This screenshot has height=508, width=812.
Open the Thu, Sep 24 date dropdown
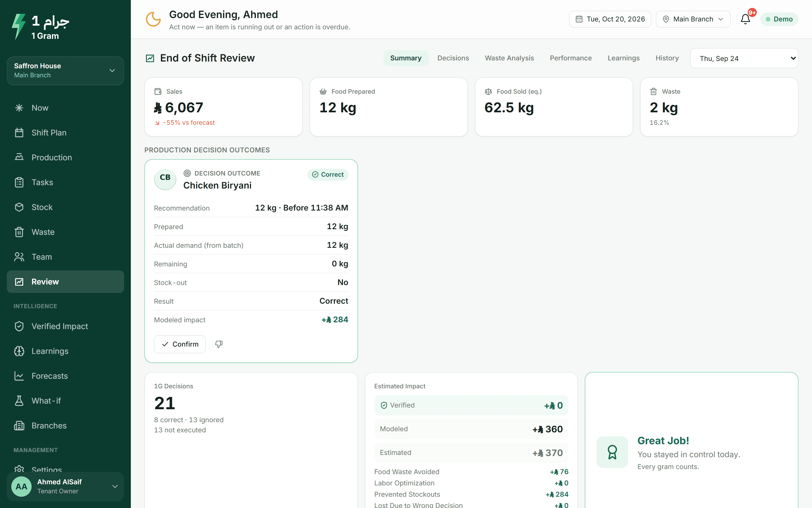pos(744,58)
